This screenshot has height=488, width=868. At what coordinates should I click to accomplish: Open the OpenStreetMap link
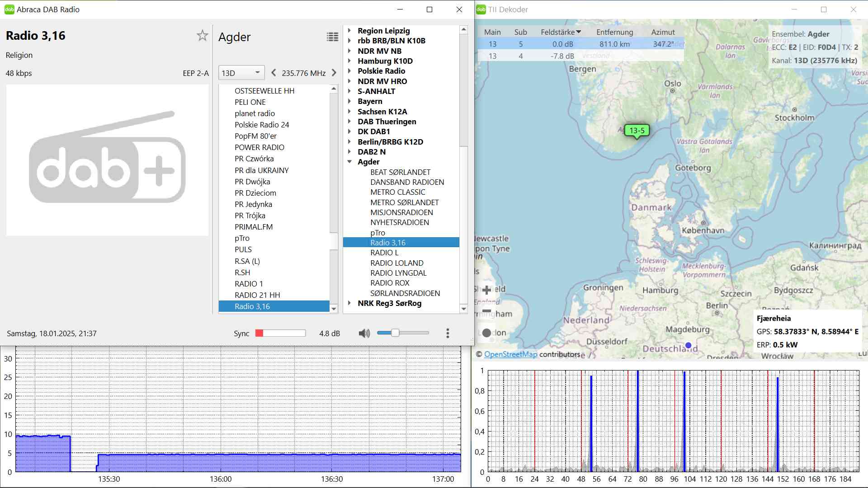(510, 354)
